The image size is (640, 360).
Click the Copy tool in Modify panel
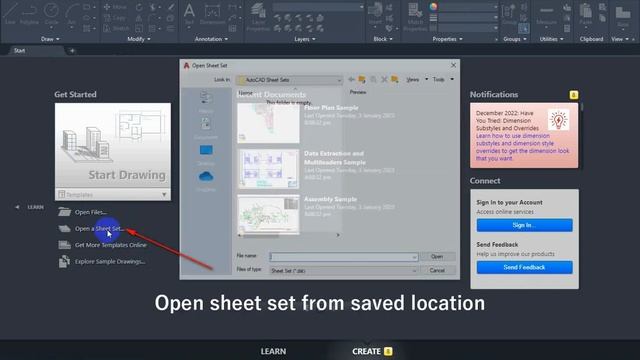[x=115, y=18]
